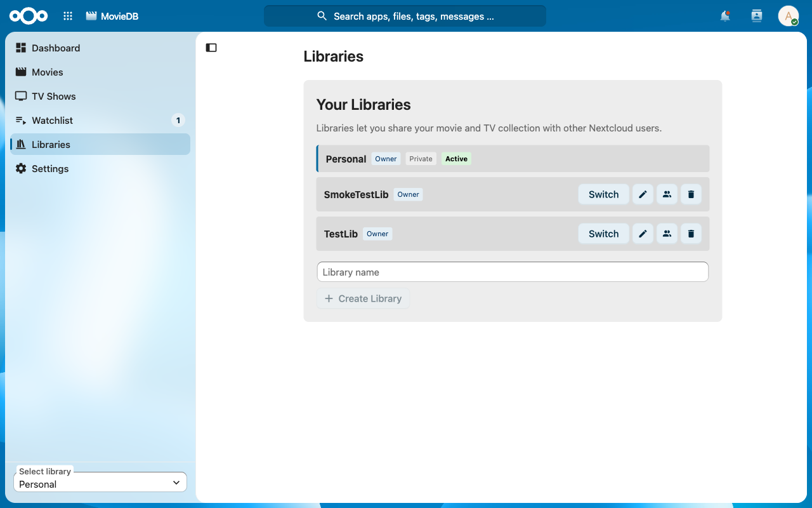The image size is (812, 508).
Task: Click the Create Library button
Action: coord(363,298)
